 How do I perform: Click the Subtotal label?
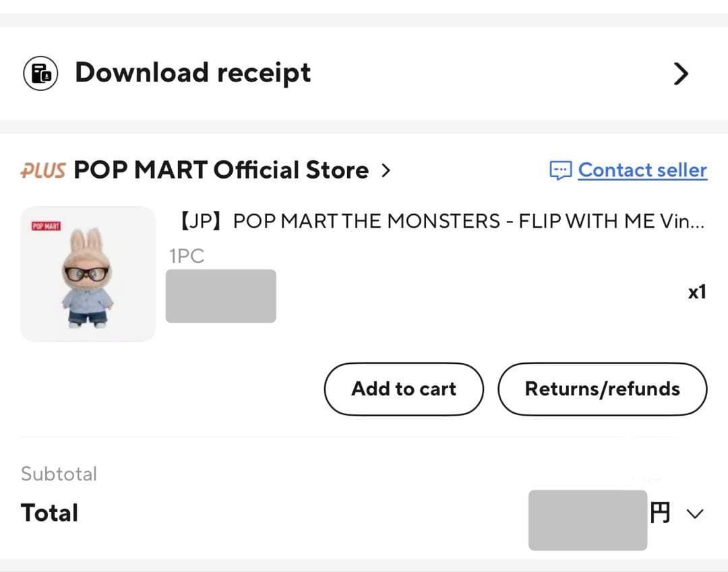[59, 474]
